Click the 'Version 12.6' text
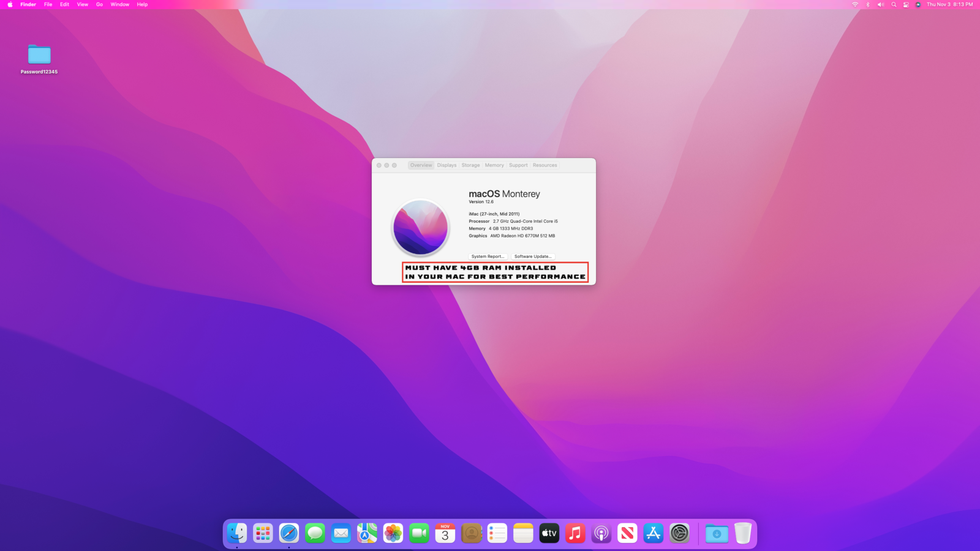Image resolution: width=980 pixels, height=551 pixels. [x=481, y=201]
